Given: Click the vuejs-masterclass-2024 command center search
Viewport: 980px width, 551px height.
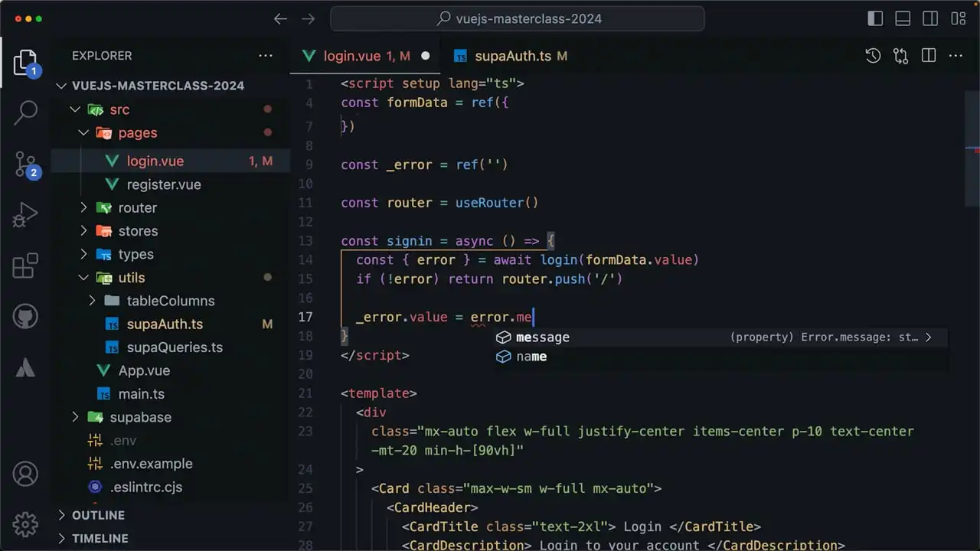Looking at the screenshot, I should [518, 19].
